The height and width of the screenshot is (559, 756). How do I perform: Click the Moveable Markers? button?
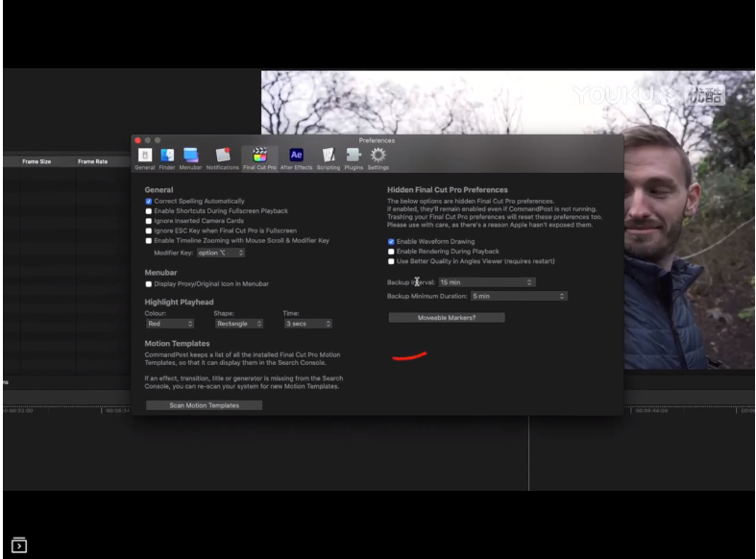tap(447, 318)
